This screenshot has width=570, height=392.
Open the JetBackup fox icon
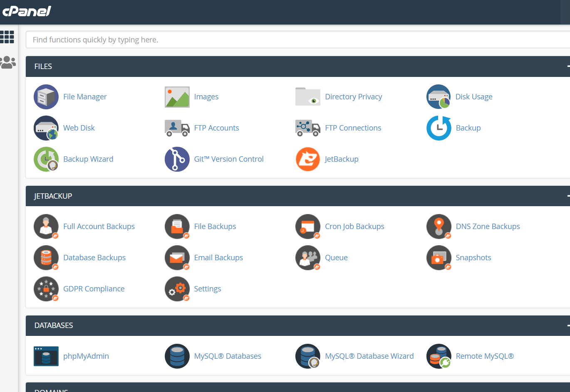[307, 159]
